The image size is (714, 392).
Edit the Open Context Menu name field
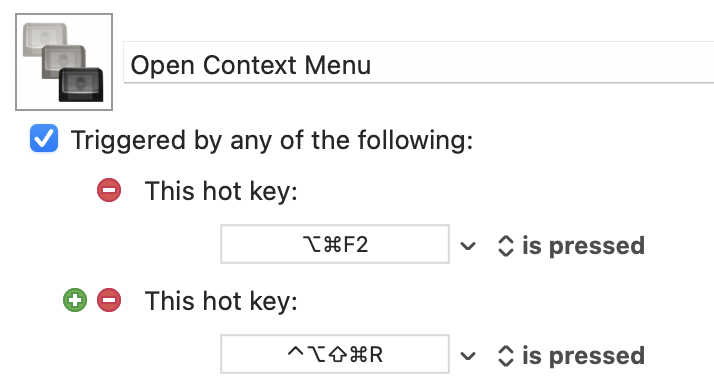pyautogui.click(x=418, y=63)
